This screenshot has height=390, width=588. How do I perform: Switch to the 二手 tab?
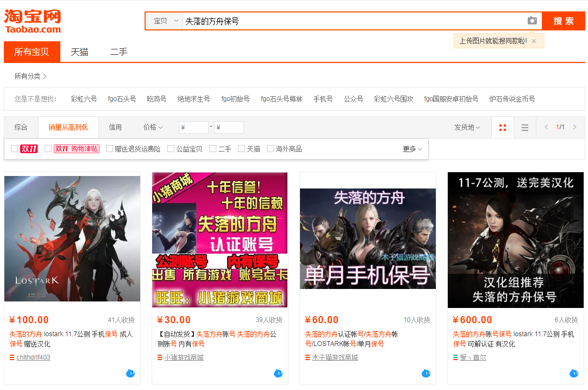(118, 52)
